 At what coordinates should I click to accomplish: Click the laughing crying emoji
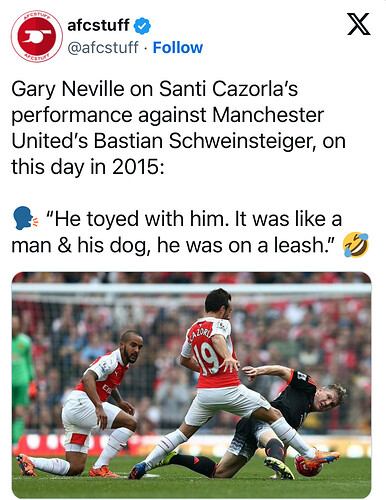[356, 245]
